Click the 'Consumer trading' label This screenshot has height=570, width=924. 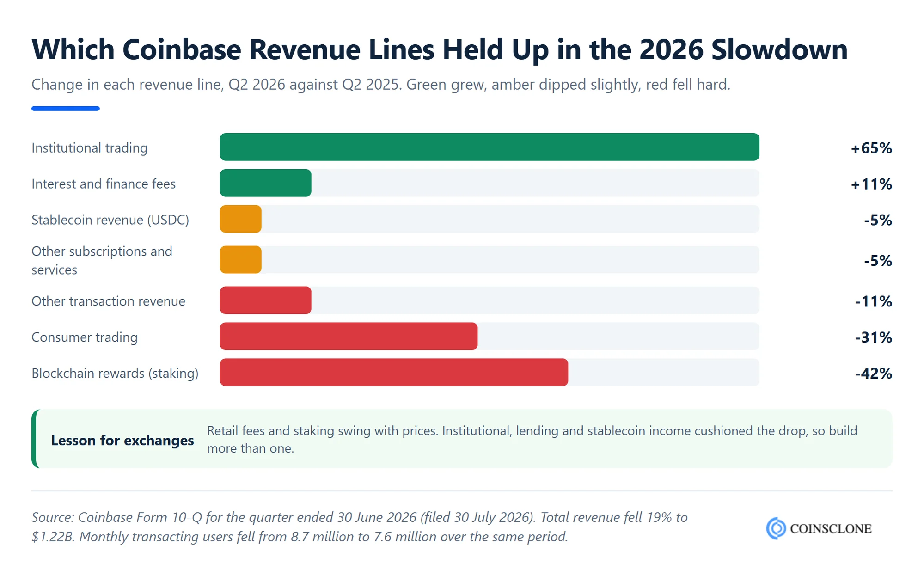coord(85,337)
